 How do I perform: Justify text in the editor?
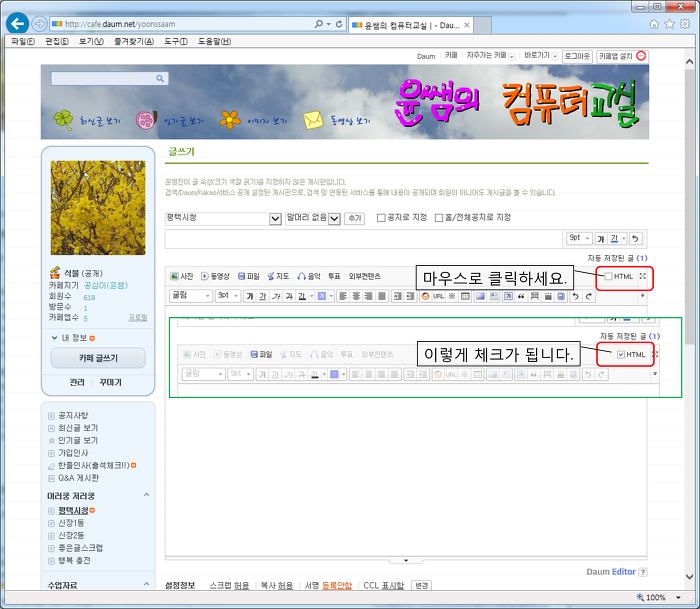click(382, 296)
